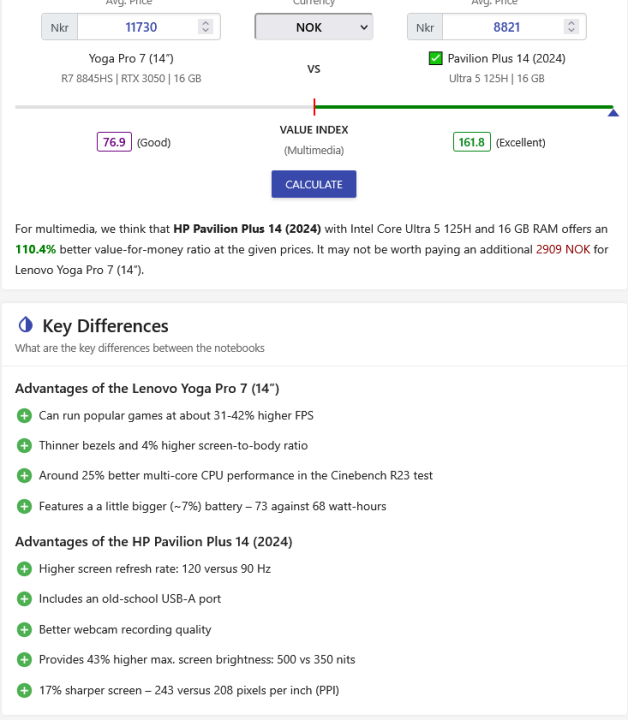The height and width of the screenshot is (720, 628).
Task: Click the Yoga Pro 7 price stepper arrows
Action: click(x=205, y=28)
